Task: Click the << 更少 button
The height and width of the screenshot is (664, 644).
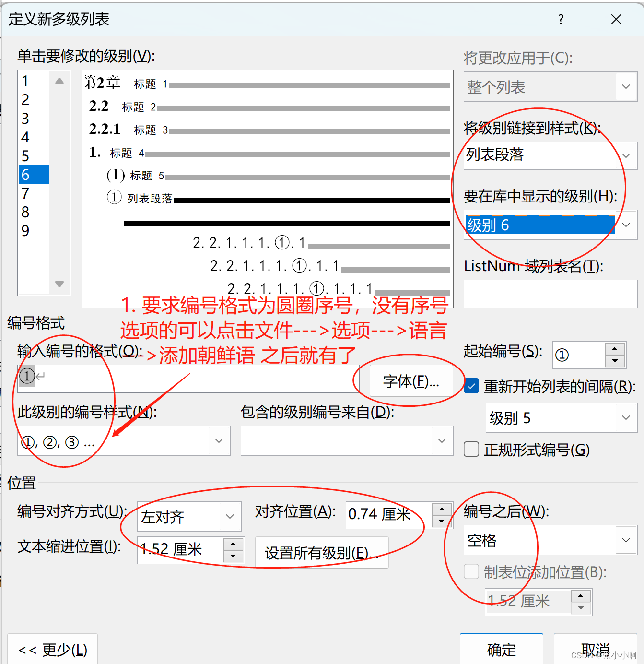Action: [53, 650]
